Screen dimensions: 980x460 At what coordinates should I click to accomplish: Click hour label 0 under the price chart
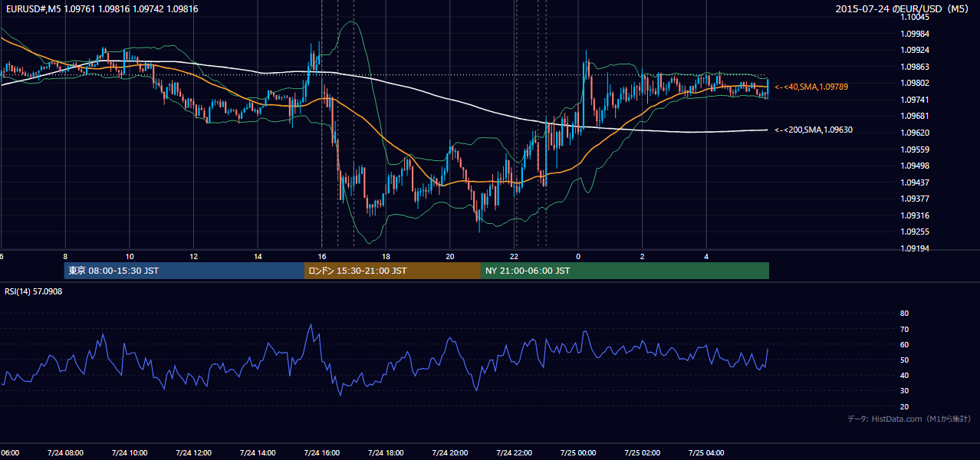[x=578, y=256]
